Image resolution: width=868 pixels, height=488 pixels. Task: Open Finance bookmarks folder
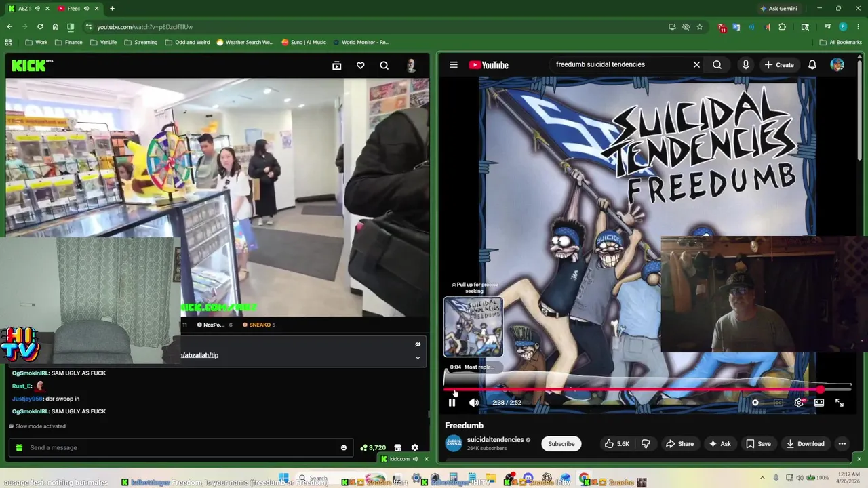[x=68, y=42]
